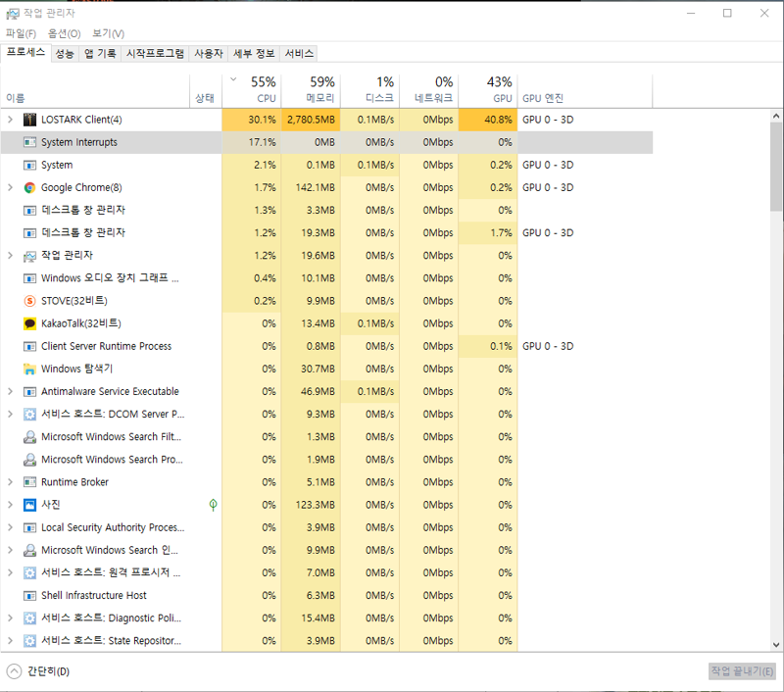Click the 사진 app icon
The image size is (784, 692).
click(x=30, y=505)
